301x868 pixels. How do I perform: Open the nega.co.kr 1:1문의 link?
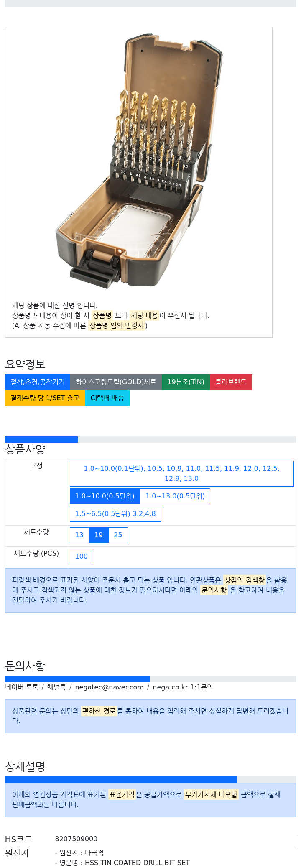point(183,687)
